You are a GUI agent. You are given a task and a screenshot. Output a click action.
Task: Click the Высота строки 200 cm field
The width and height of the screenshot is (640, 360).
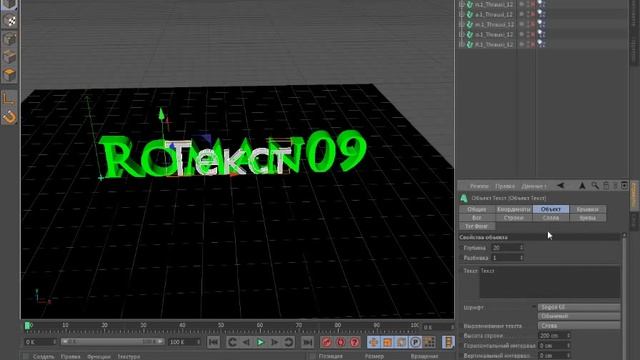coord(554,336)
